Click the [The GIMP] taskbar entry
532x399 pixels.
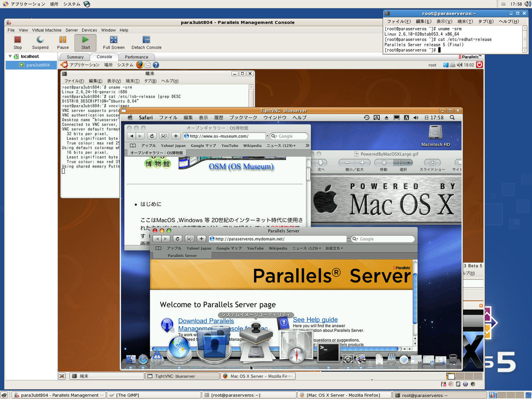click(153, 395)
